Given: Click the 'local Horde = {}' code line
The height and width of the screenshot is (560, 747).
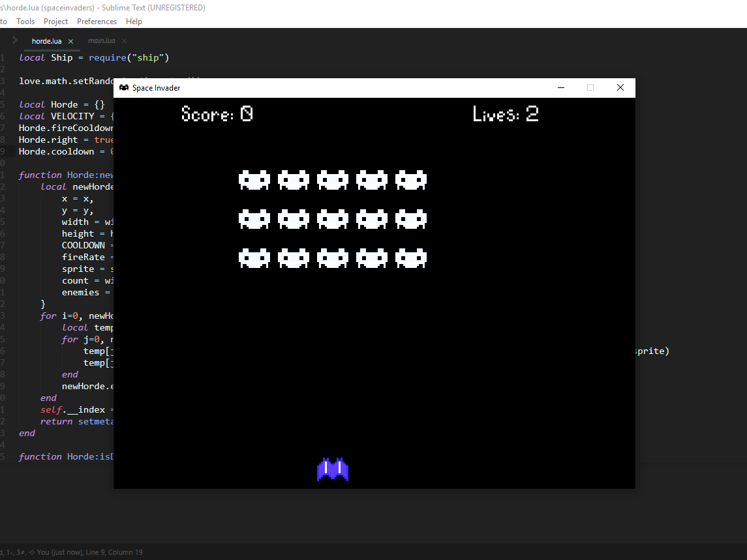Looking at the screenshot, I should coord(61,105).
